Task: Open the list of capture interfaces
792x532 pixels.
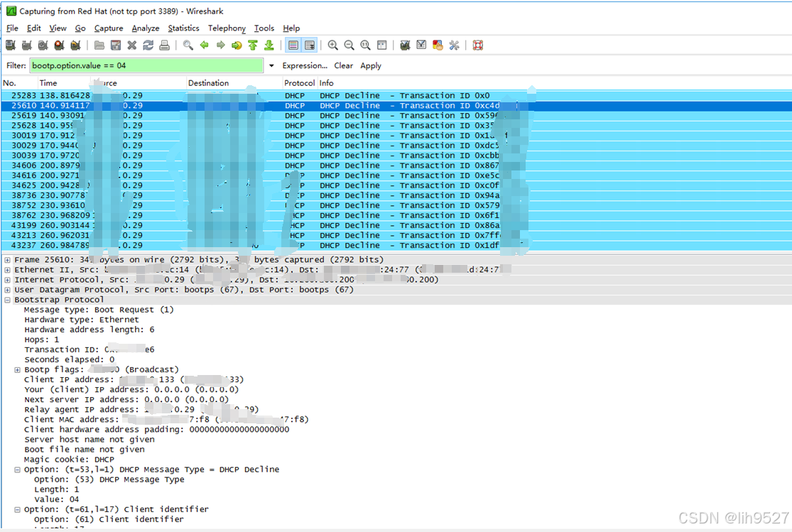Action: (x=10, y=45)
